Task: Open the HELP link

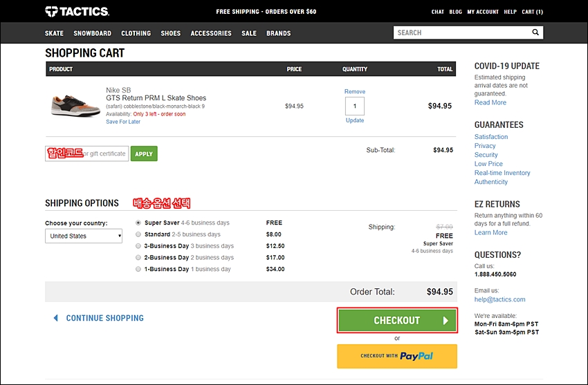Action: pos(511,12)
